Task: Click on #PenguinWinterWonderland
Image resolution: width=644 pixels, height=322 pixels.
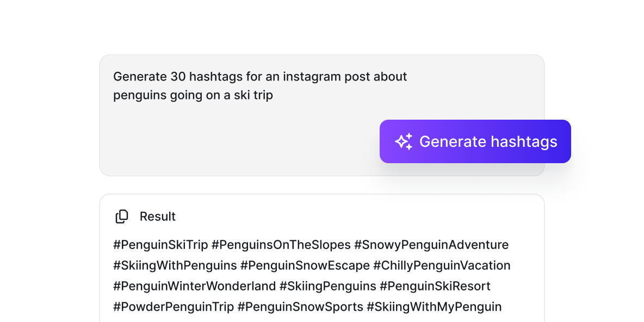Action: click(194, 286)
